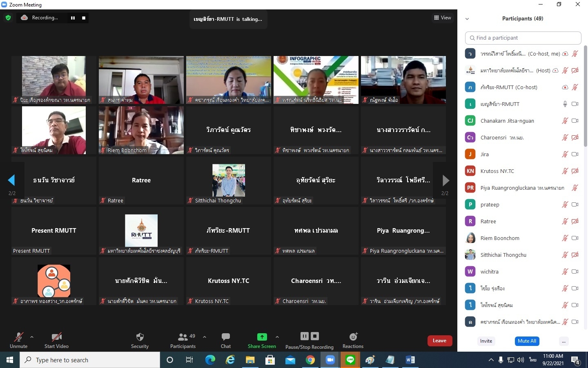Click the Sitthichai Thongchu video tile
Image resolution: width=588 pixels, height=368 pixels.
pyautogui.click(x=229, y=180)
